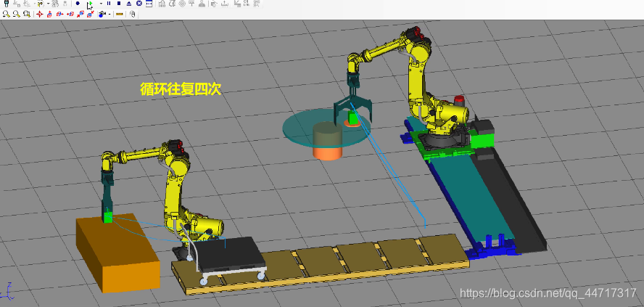Click the eject-style reset icon
Image resolution: width=644 pixels, height=307 pixels.
click(x=129, y=4)
